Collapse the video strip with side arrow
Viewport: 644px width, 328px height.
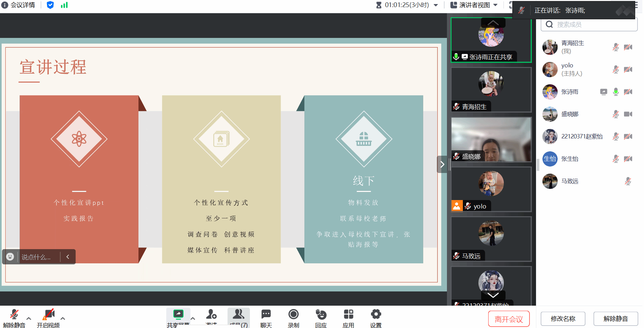[x=442, y=165]
